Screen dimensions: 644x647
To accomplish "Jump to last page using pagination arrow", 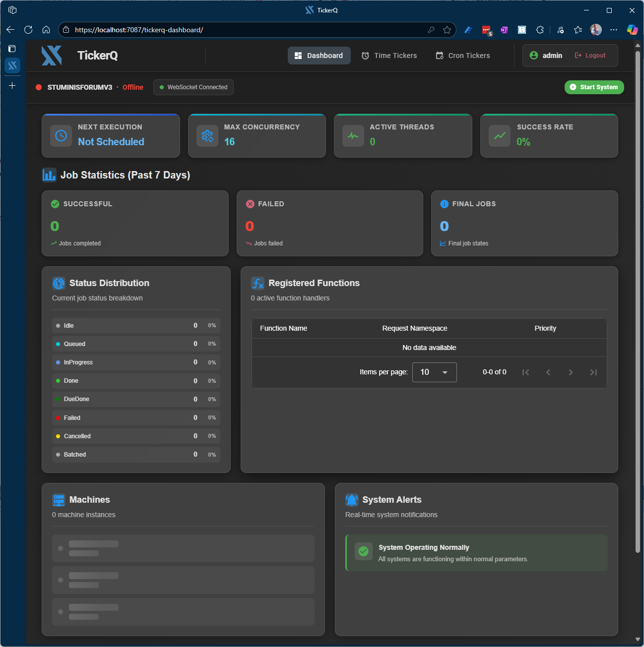I will click(593, 372).
